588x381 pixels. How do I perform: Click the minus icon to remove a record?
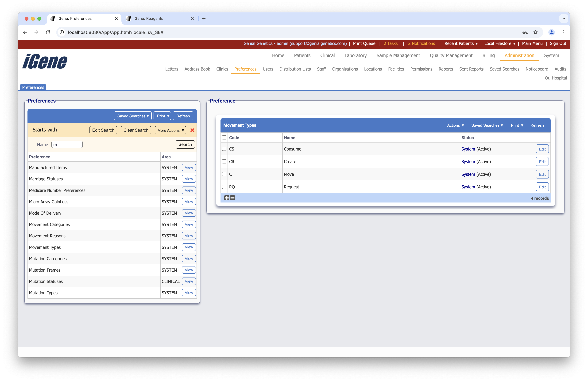click(232, 198)
